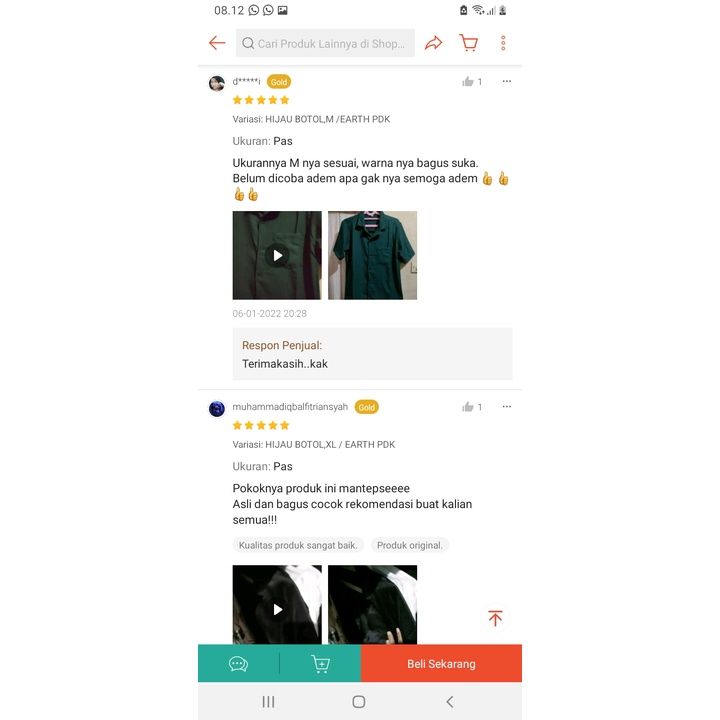The height and width of the screenshot is (720, 720).
Task: Tap the add to cart icon
Action: point(320,664)
